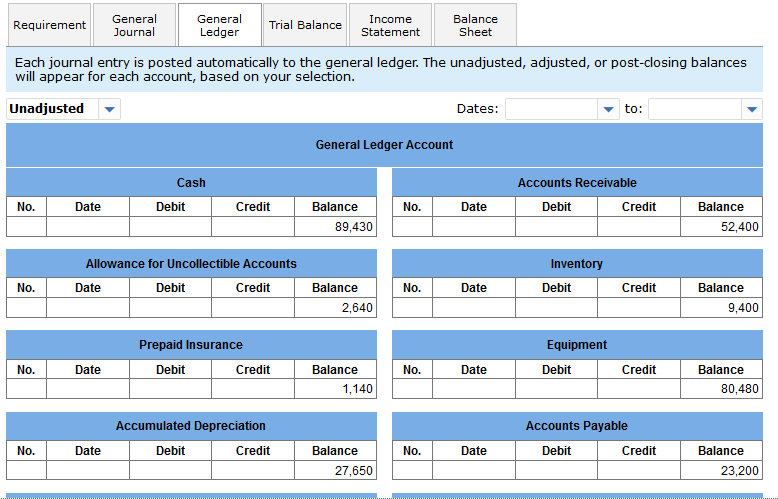Screen dimensions: 778x499
Task: Click the Credit column header under Inventory
Action: [x=639, y=288]
